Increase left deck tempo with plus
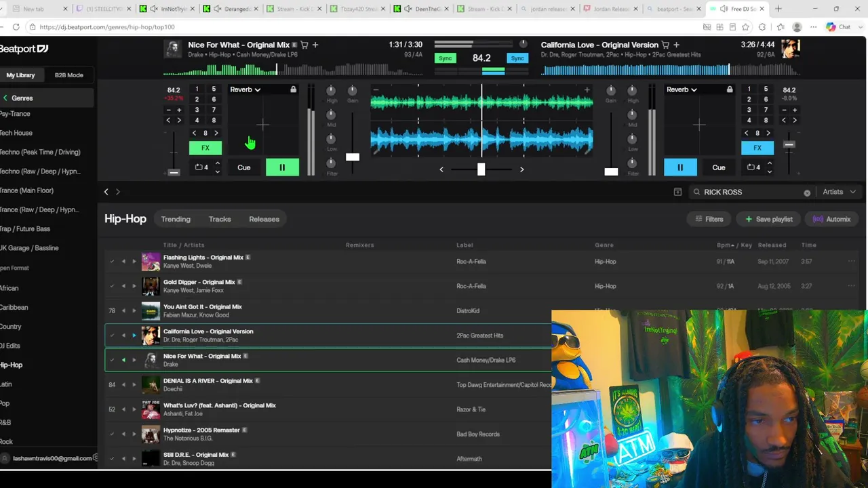Viewport: 868px width, 488px height. (x=179, y=110)
